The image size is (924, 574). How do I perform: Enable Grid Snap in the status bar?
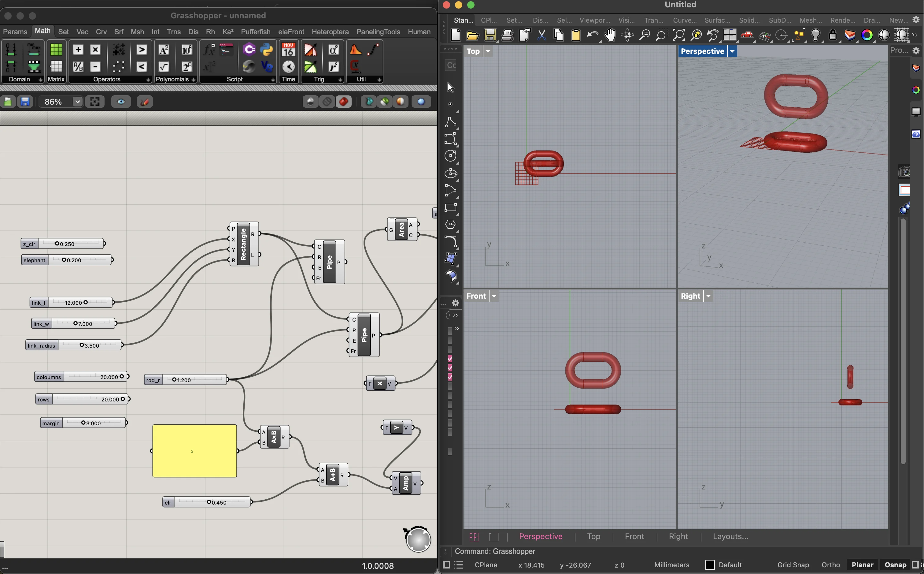(x=793, y=565)
